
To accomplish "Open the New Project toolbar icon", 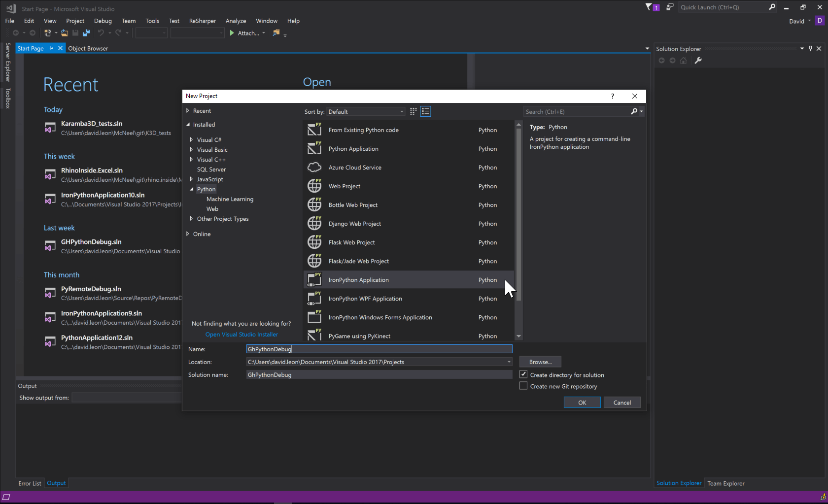I will point(48,33).
